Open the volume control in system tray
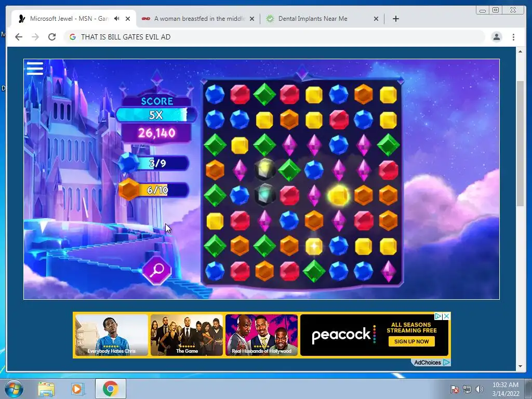 pos(479,389)
